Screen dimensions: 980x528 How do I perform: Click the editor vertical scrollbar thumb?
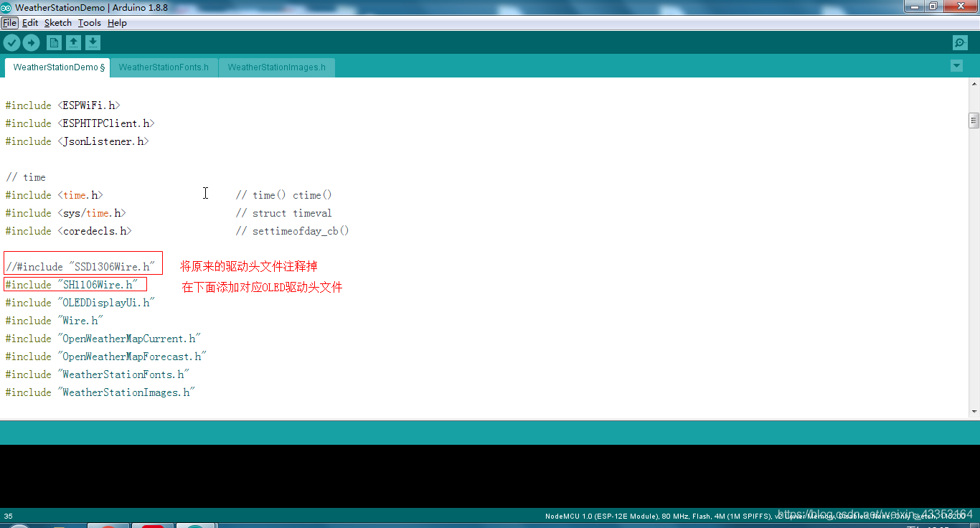(974, 121)
